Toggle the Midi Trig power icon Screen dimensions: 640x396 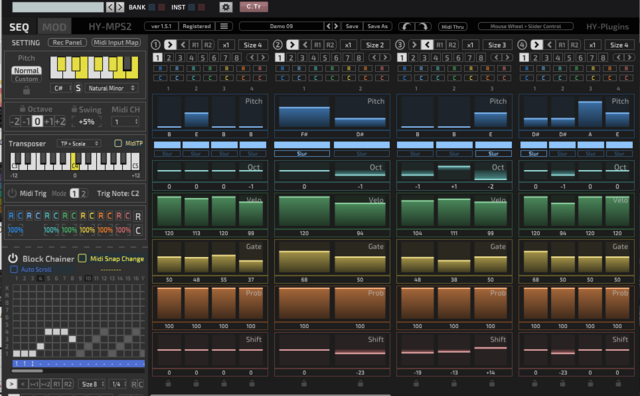point(13,193)
